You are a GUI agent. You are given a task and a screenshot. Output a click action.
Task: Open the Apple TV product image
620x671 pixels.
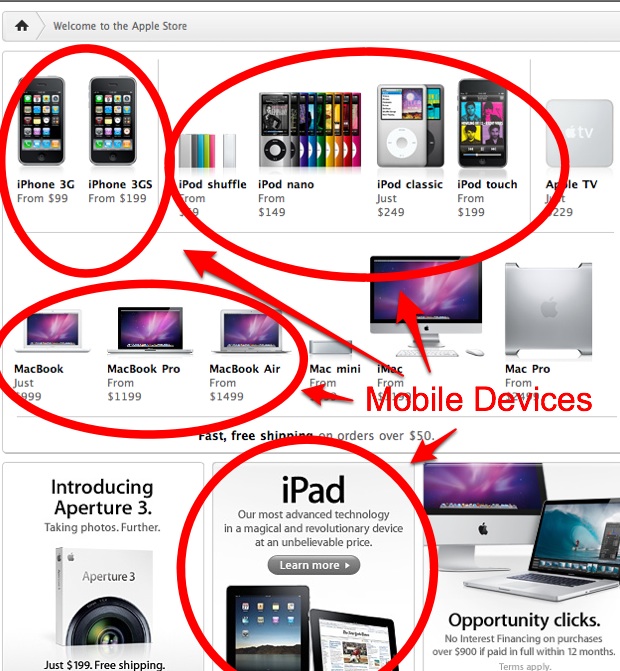click(x=579, y=134)
